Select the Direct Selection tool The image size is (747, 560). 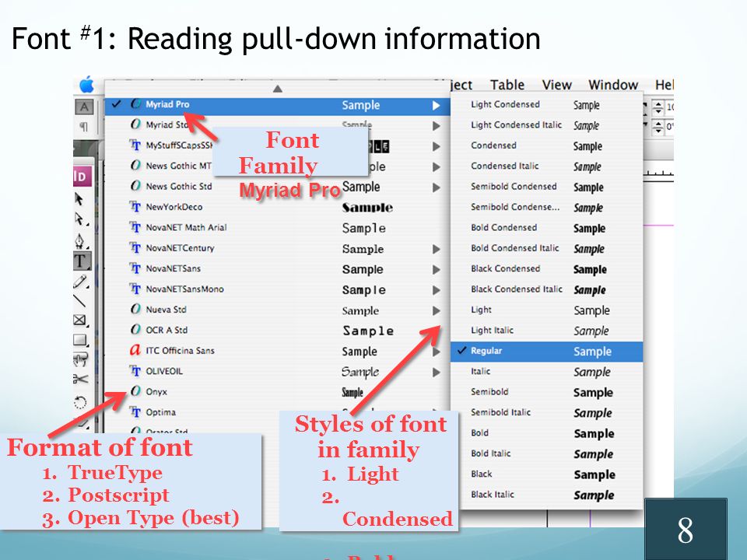[80, 219]
